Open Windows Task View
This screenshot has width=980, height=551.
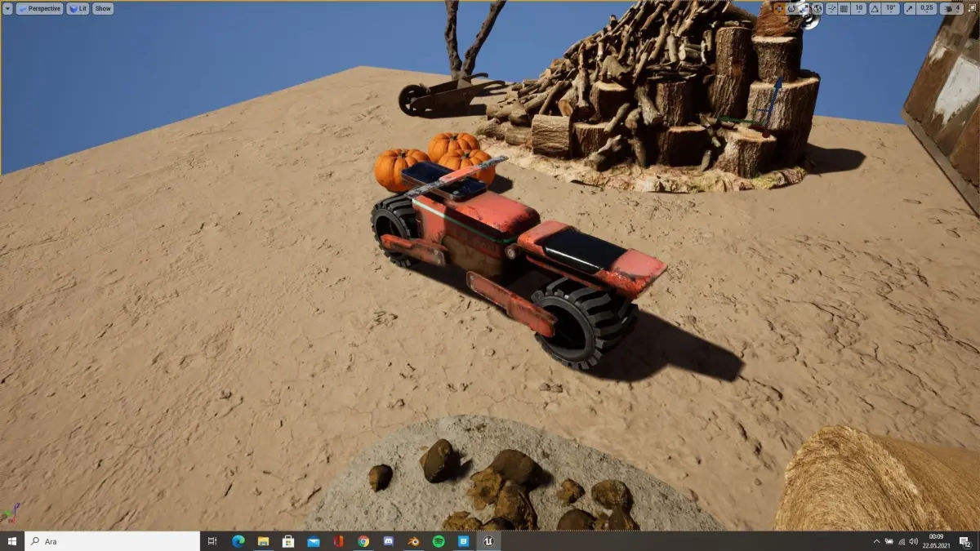tap(212, 541)
